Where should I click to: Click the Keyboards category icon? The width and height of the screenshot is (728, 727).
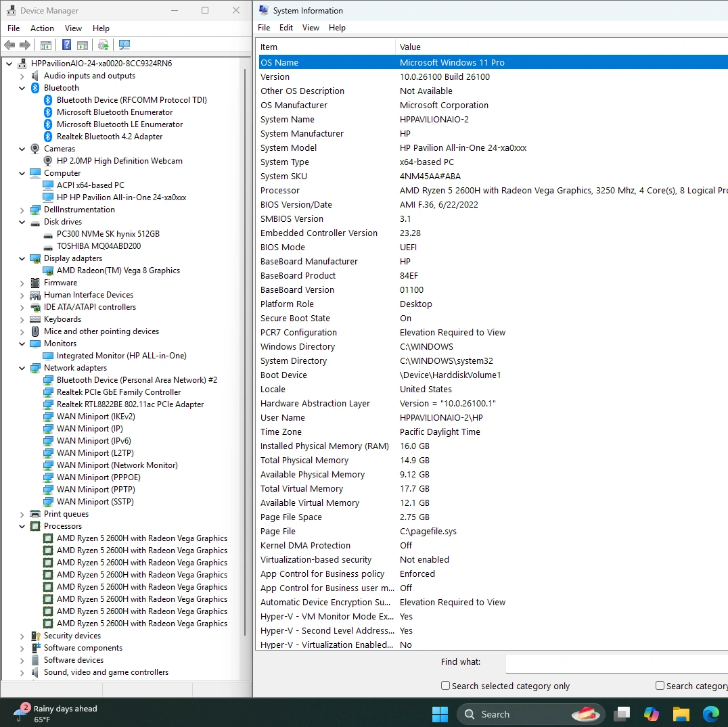tap(35, 319)
